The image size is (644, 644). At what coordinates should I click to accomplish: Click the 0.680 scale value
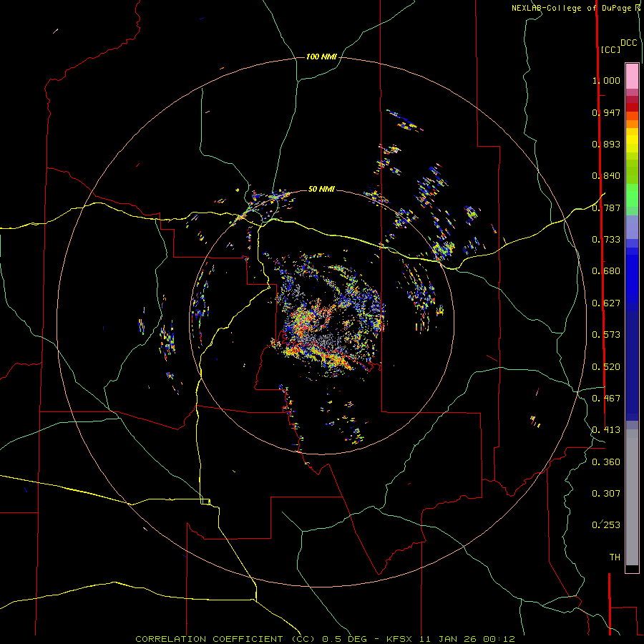tap(606, 271)
